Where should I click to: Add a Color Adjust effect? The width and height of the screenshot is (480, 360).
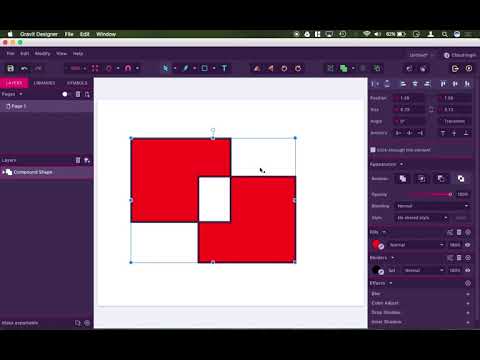(x=468, y=303)
